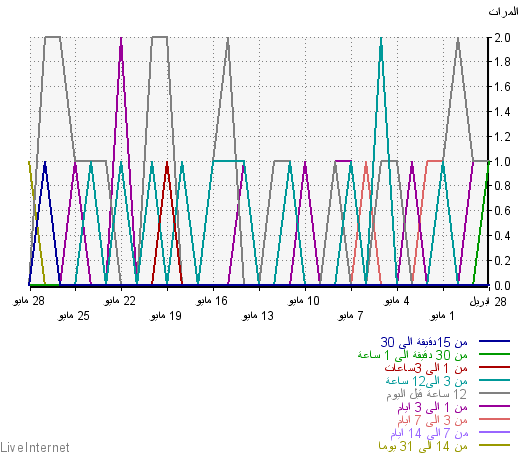Click the '1 مايو' date label

(442, 316)
